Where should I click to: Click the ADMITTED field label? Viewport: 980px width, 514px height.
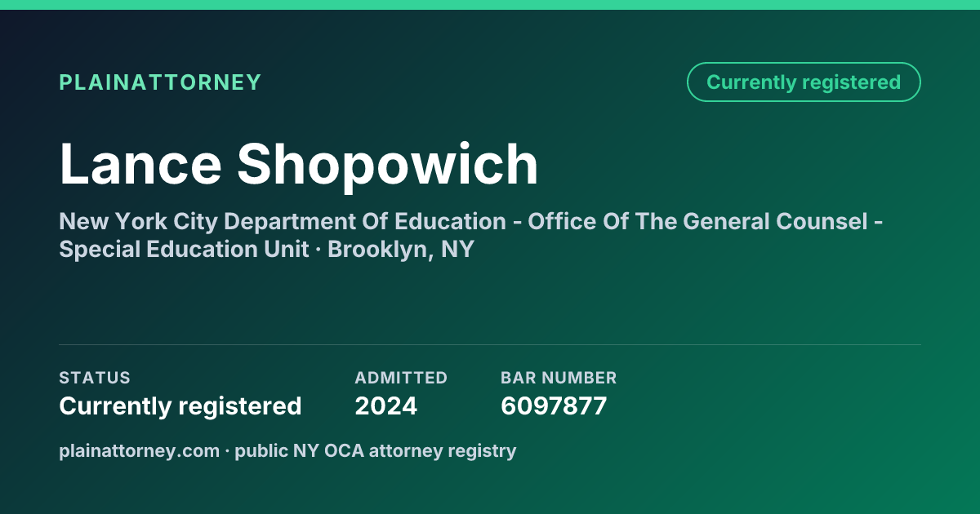[x=401, y=378]
